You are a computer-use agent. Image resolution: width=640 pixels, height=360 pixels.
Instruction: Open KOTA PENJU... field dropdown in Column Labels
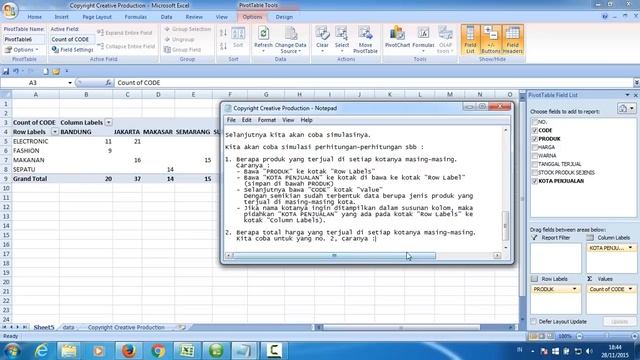pos(630,248)
